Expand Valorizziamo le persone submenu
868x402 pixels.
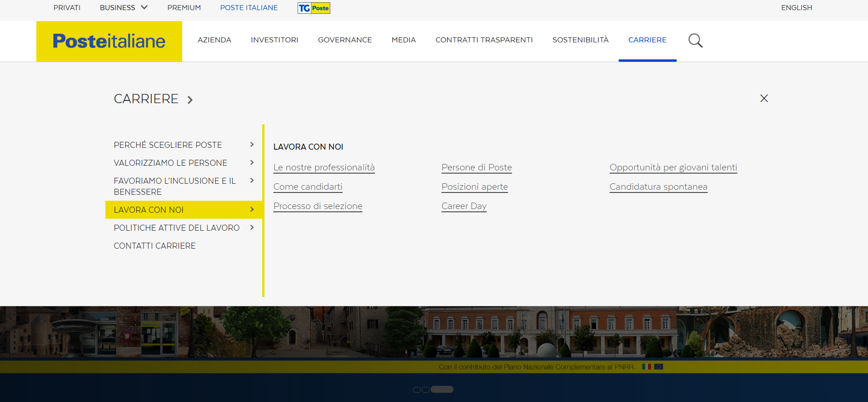[x=252, y=163]
